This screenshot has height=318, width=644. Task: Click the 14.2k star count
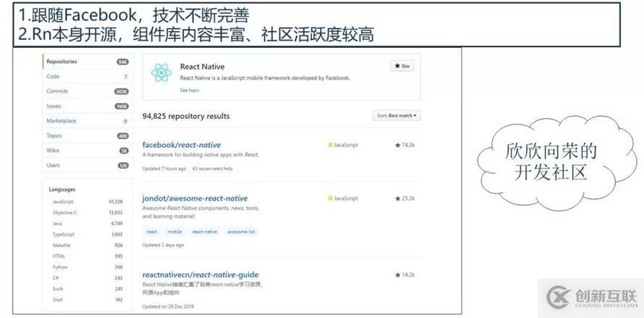tap(405, 275)
